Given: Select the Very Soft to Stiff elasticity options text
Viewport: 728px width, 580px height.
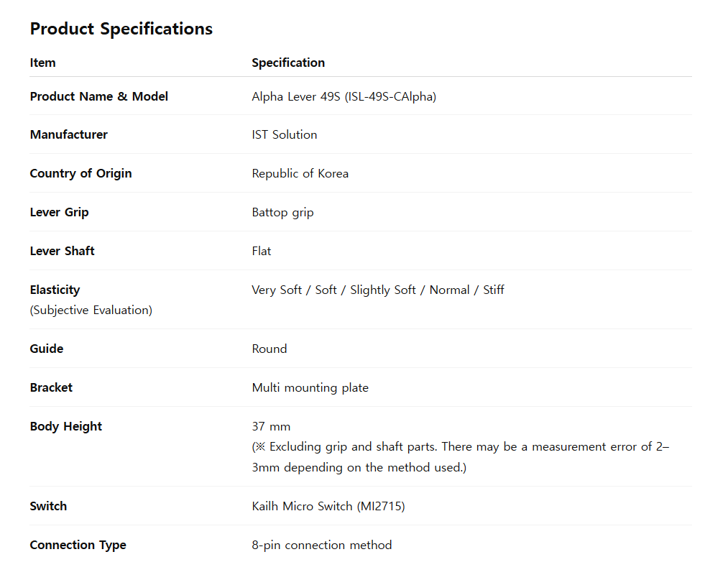Looking at the screenshot, I should (x=378, y=290).
